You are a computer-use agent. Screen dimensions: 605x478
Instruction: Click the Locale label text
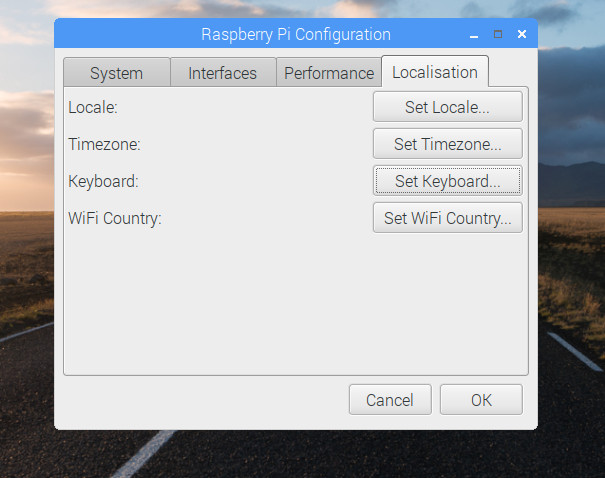click(x=93, y=107)
